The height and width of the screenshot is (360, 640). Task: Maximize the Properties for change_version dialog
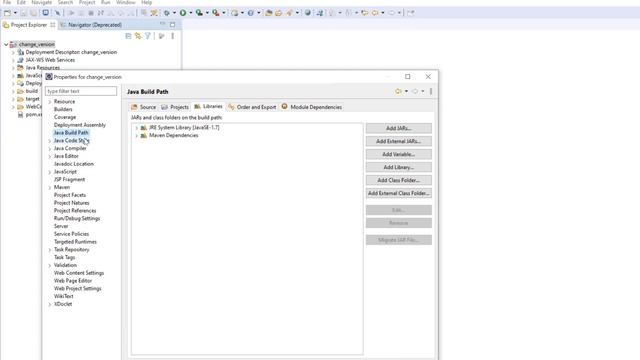point(407,77)
